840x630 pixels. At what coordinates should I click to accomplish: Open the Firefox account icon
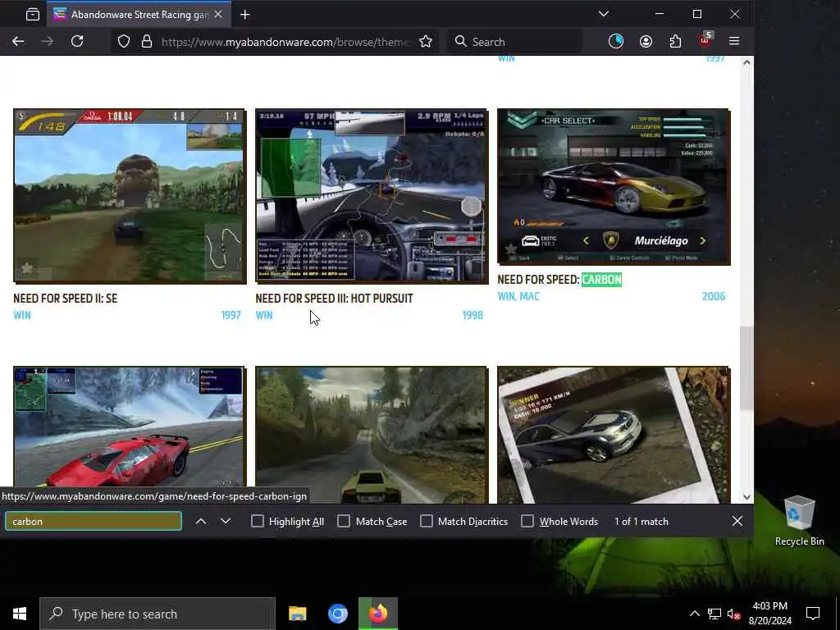(646, 42)
